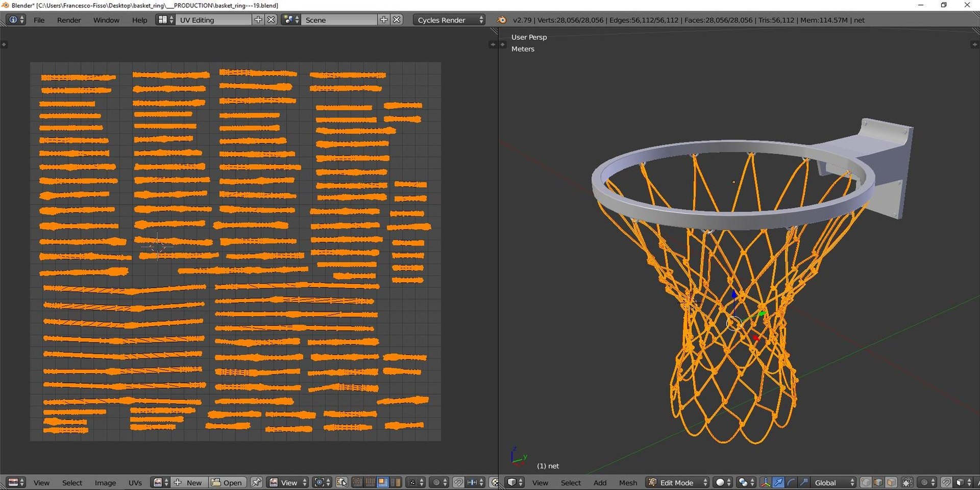Open the UV editor View mode dropdown

tap(288, 482)
